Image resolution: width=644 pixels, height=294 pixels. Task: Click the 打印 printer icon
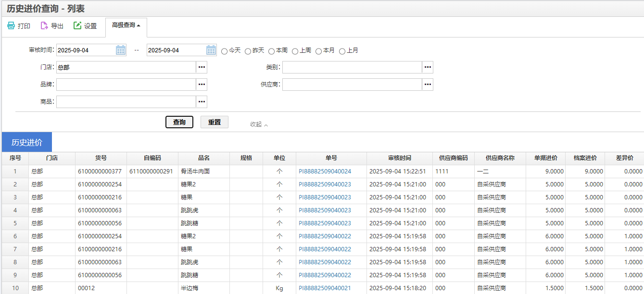click(x=11, y=26)
